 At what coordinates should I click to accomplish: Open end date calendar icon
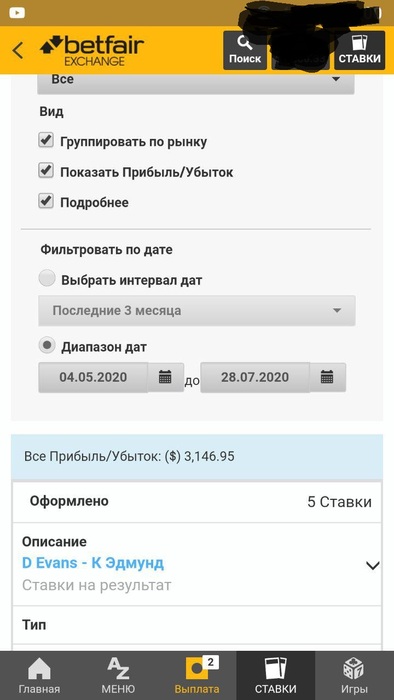(327, 378)
